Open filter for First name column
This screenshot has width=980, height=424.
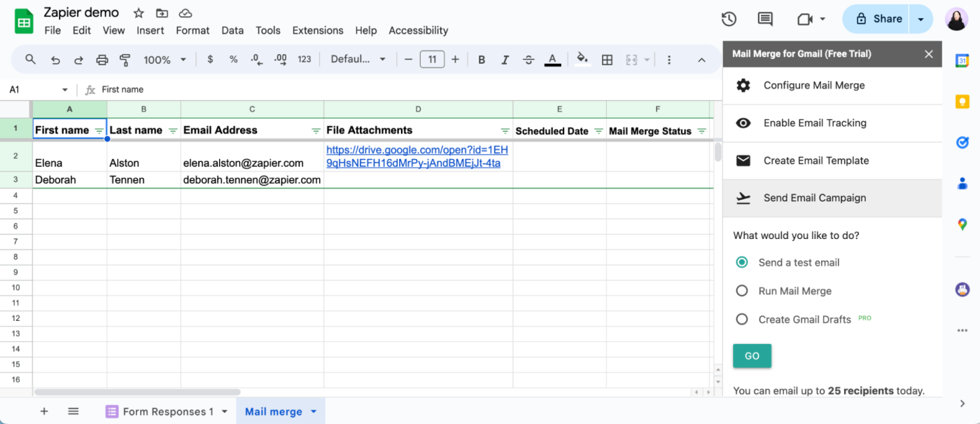[x=99, y=131]
